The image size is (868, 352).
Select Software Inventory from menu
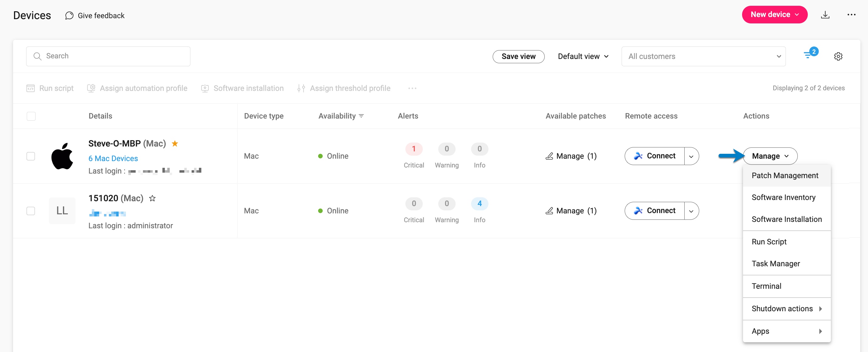(786, 197)
